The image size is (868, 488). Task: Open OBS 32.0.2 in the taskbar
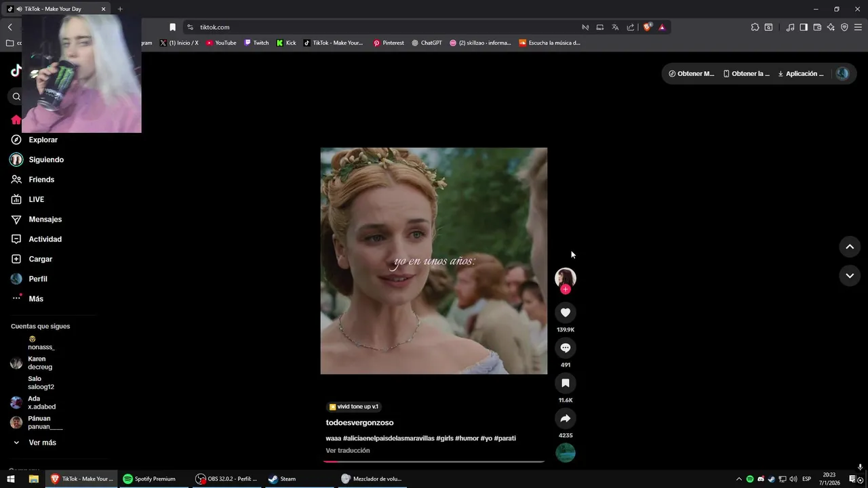pos(226,479)
